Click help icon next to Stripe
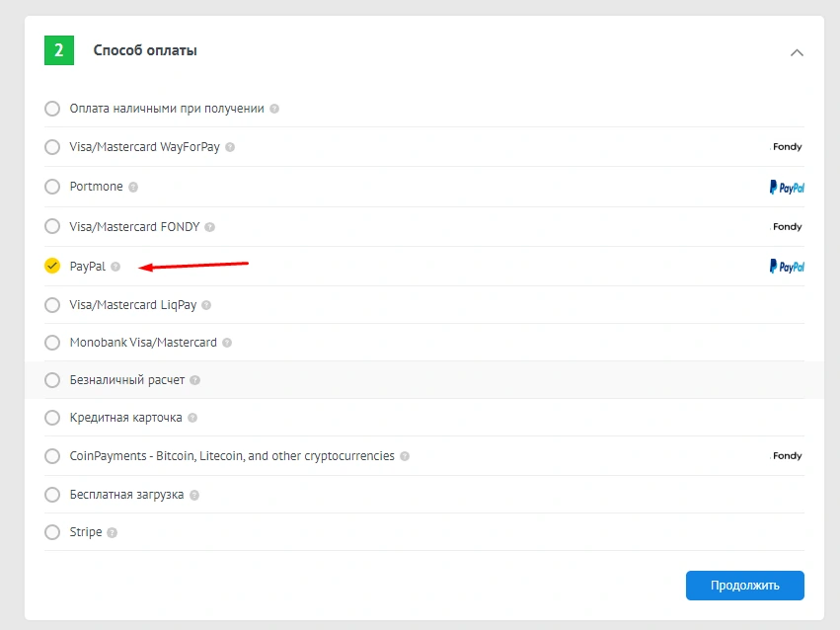Screen dimensions: 840x630 tap(112, 533)
